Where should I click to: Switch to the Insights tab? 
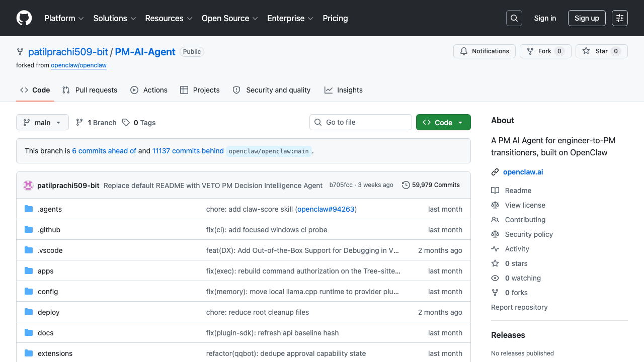[x=344, y=90]
